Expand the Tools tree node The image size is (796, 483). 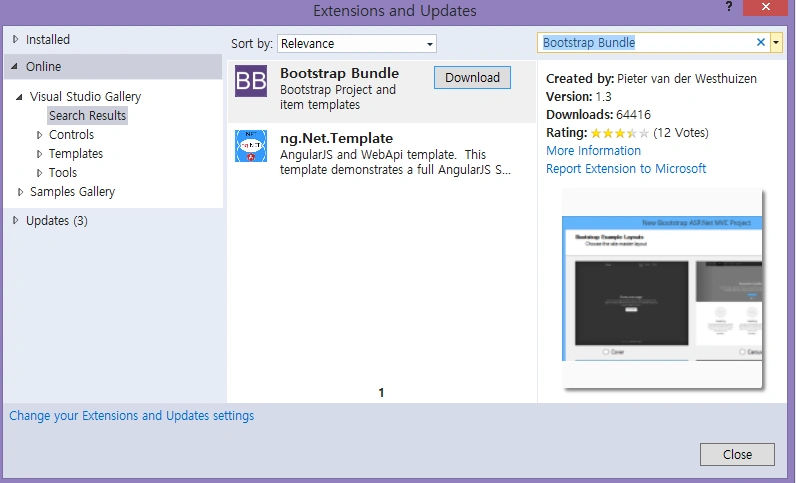[39, 173]
